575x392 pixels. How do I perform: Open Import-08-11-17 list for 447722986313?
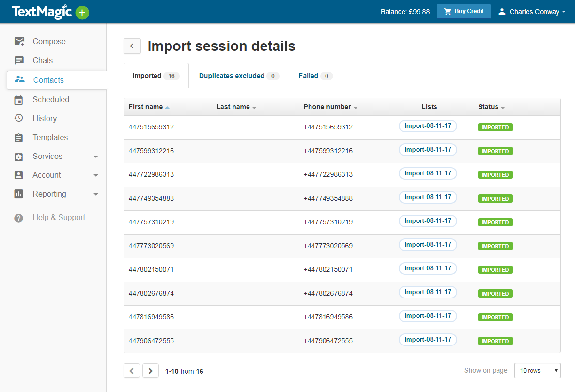click(428, 173)
